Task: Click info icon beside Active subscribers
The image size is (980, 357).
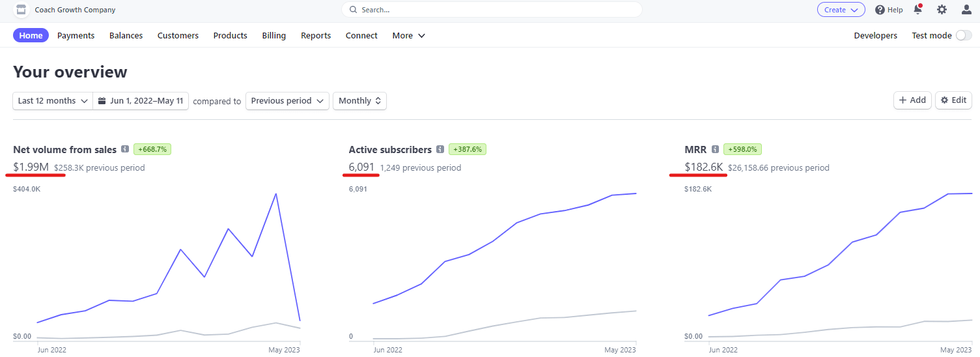Action: [440, 150]
